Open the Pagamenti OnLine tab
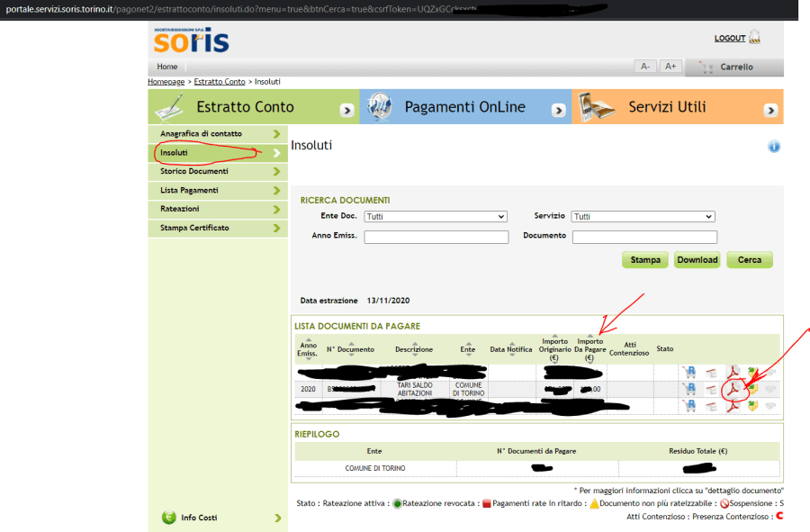This screenshot has width=810, height=532. [464, 107]
